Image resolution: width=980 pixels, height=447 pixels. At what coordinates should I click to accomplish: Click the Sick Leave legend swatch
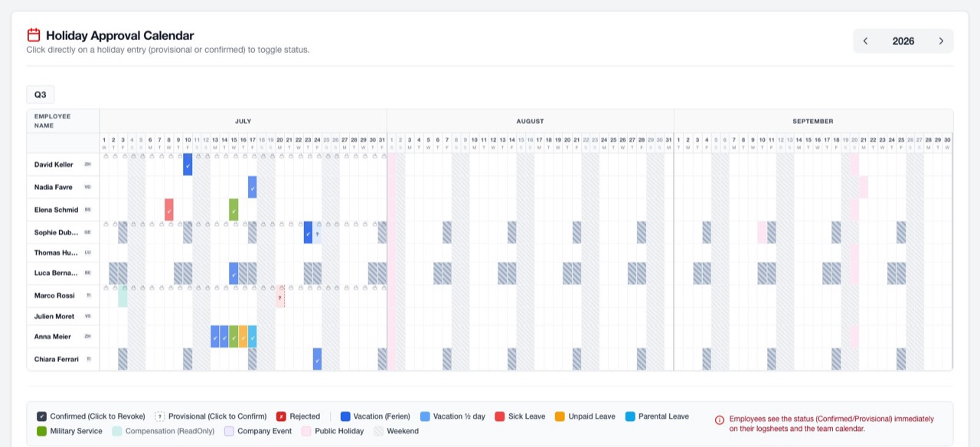point(500,416)
